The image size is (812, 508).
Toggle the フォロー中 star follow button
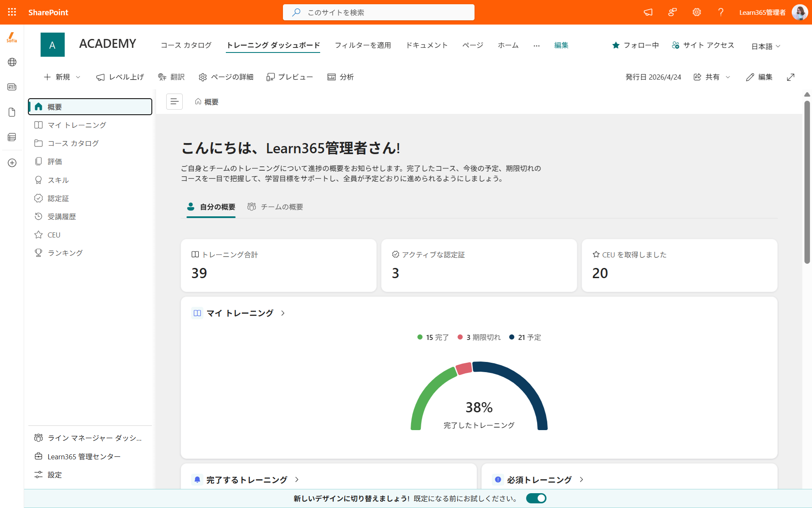tap(635, 45)
